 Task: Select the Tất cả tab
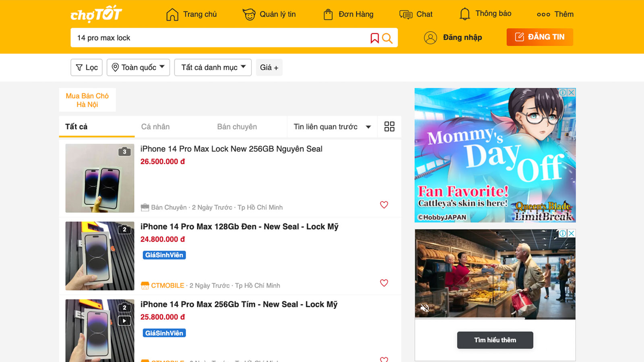click(x=97, y=127)
